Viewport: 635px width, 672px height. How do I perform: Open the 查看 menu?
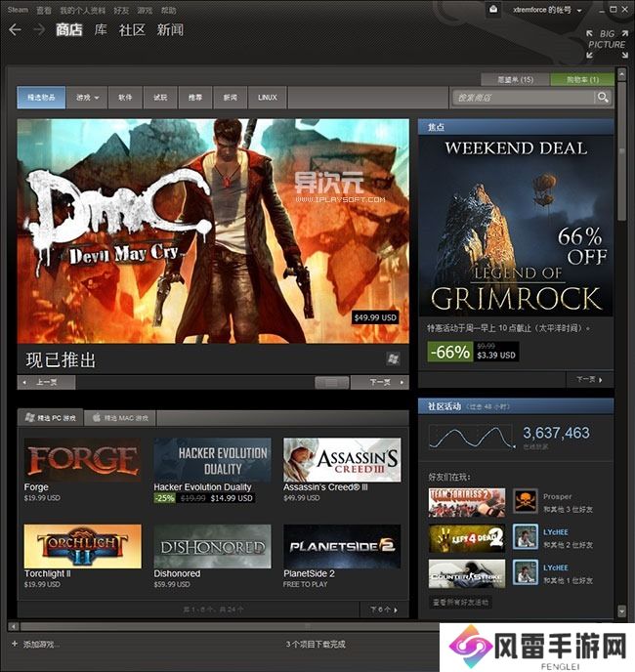point(43,10)
